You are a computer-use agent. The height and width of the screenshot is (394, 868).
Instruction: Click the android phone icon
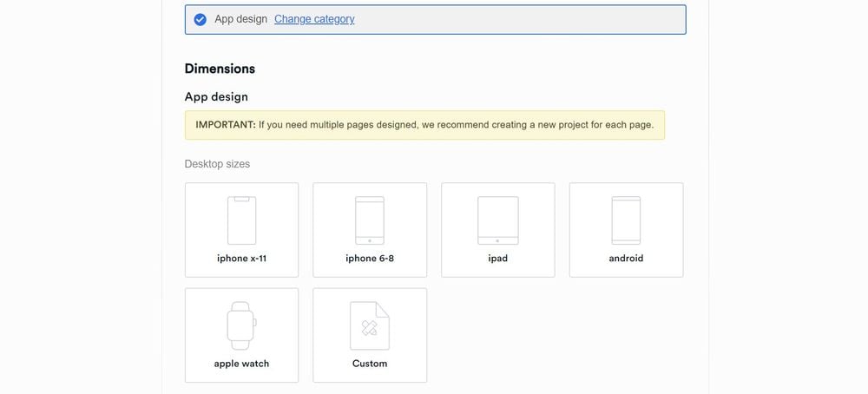(x=626, y=220)
